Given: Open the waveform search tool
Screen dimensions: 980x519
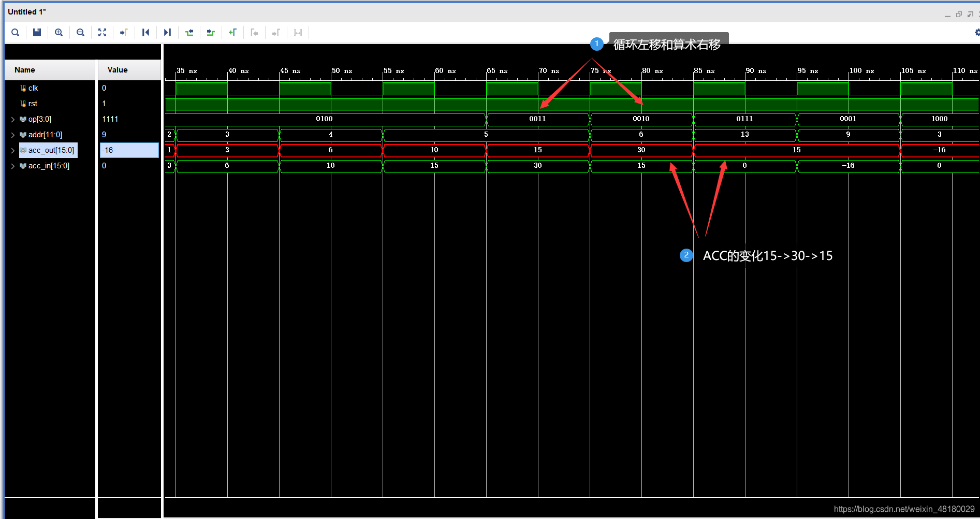Looking at the screenshot, I should [x=16, y=33].
